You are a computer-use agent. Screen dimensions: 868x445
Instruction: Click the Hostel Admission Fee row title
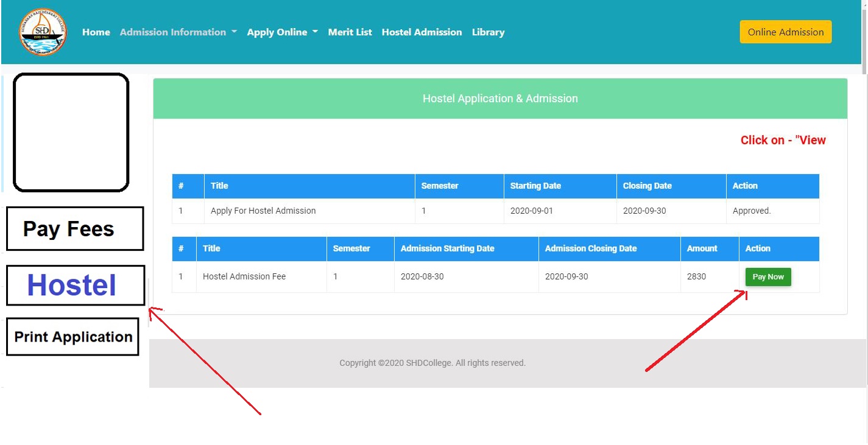click(244, 277)
